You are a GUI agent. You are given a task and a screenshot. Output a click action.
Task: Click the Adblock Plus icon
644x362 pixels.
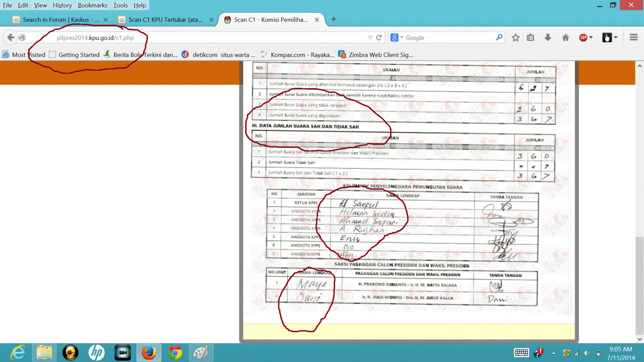pyautogui.click(x=583, y=38)
